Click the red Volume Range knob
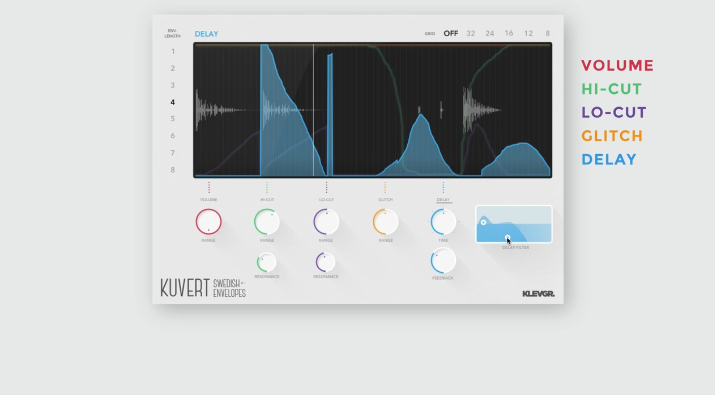The image size is (715, 395). [209, 222]
